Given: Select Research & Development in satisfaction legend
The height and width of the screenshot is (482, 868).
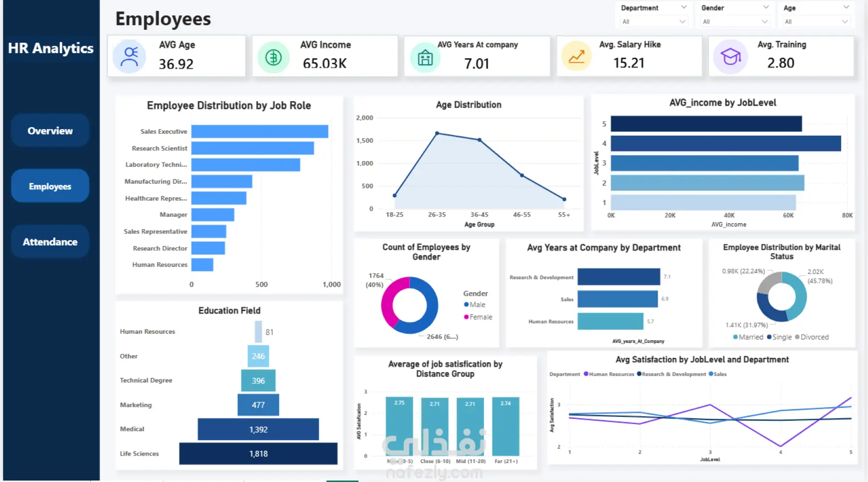Looking at the screenshot, I should coord(671,374).
